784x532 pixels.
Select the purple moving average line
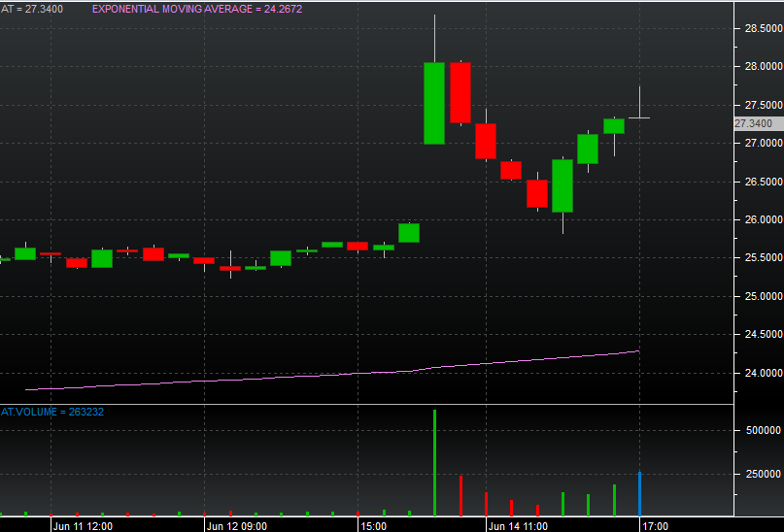(x=291, y=378)
